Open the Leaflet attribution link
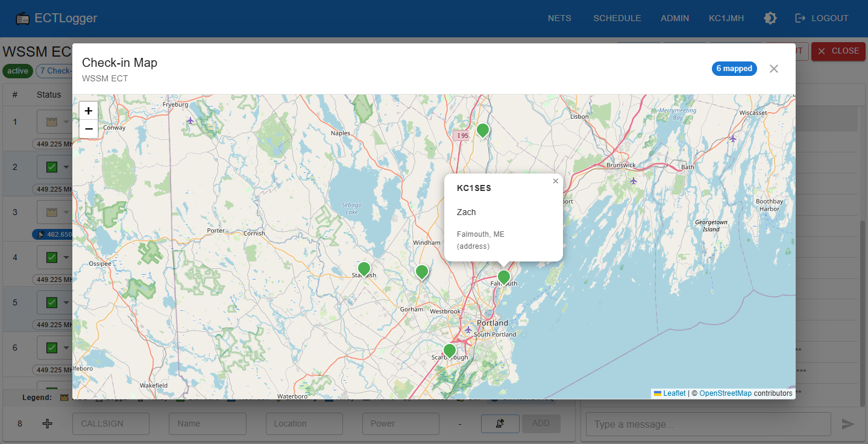Viewport: 868px width, 444px height. [674, 393]
